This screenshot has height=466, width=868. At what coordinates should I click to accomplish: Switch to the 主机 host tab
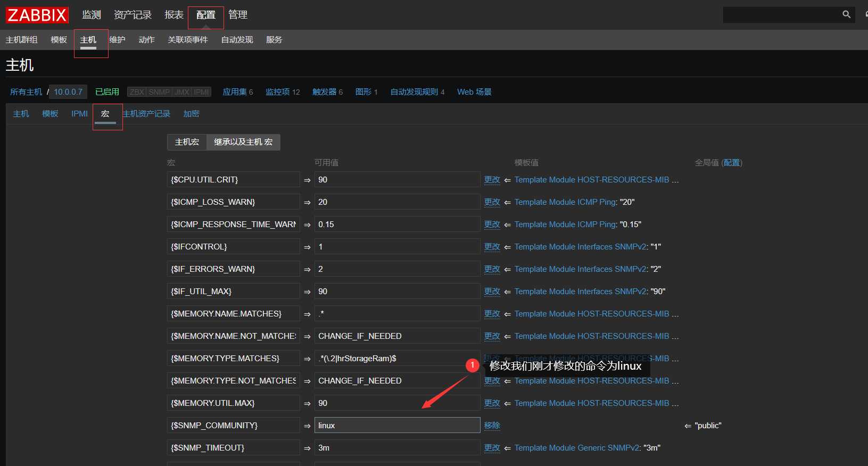point(21,114)
